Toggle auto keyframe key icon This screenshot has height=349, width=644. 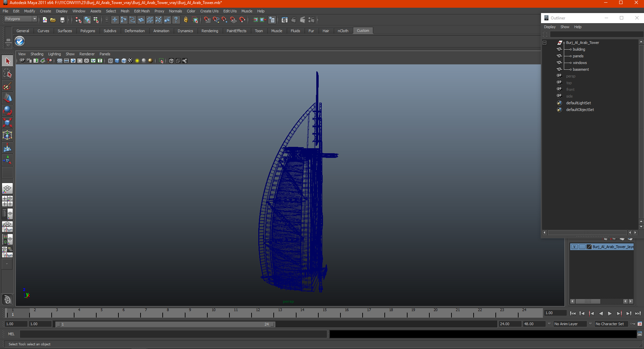tap(633, 324)
